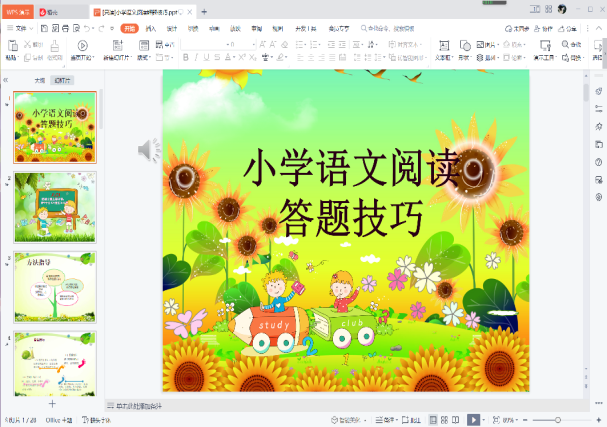
Task: Switch to the 插入 ribbon tab
Action: click(x=151, y=29)
